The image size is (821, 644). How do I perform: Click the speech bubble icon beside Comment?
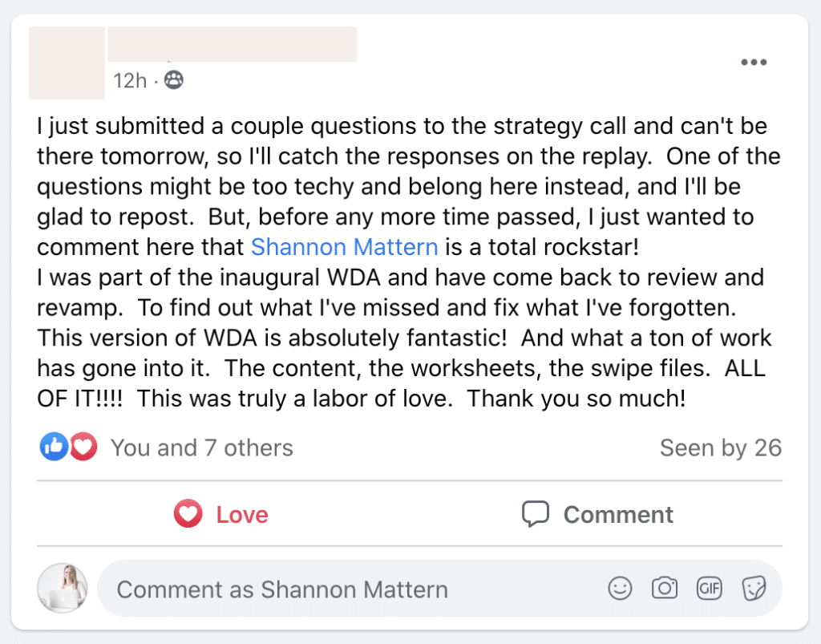click(536, 514)
